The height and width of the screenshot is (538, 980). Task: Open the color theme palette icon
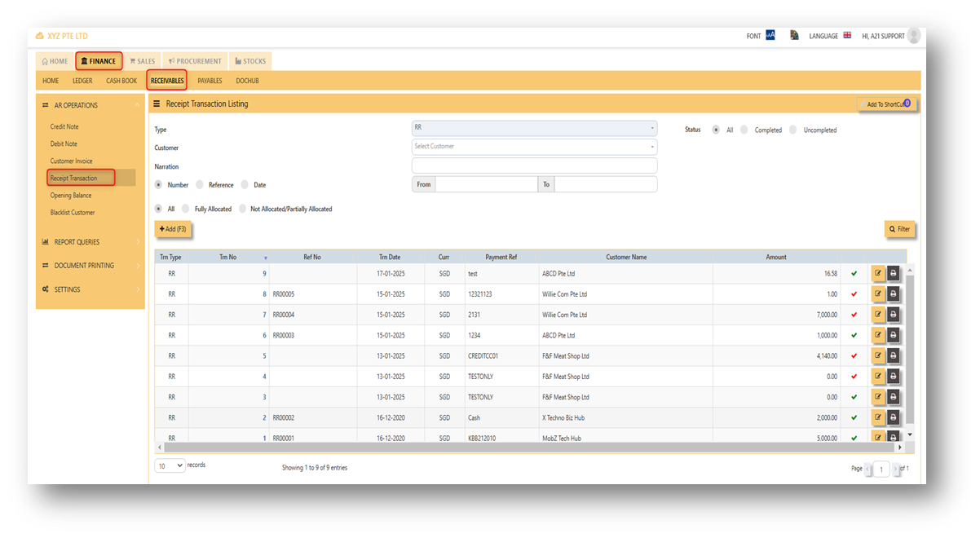[794, 36]
